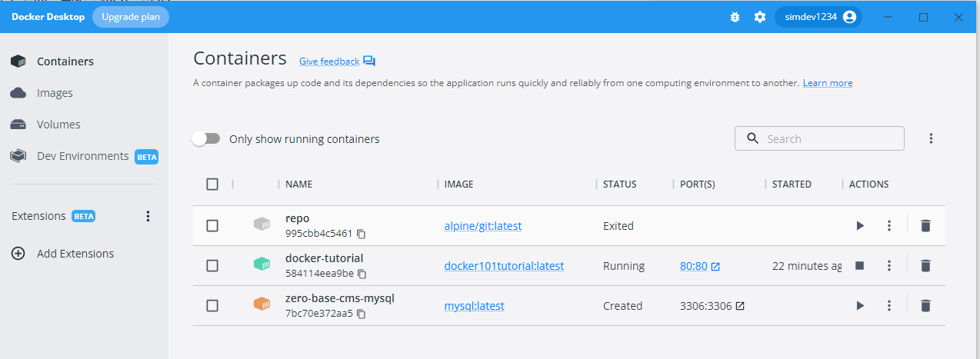Copy the zero-base-cms-mysql ID 7bc70e372aa5

click(362, 314)
